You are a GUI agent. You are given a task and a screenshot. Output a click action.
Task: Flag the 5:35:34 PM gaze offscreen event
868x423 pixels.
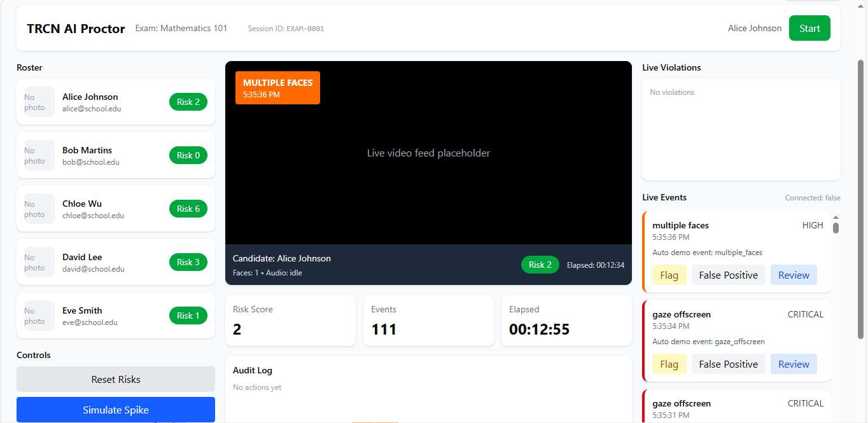point(669,364)
